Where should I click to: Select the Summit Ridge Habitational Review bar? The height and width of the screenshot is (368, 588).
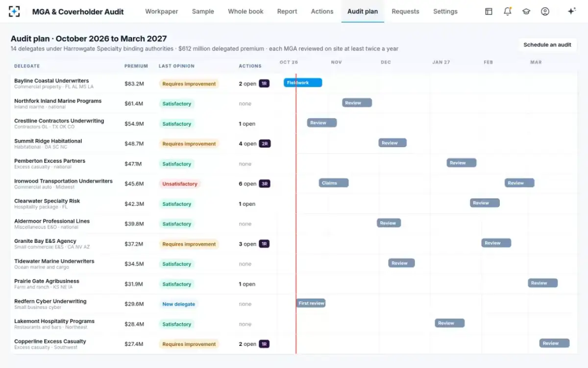pyautogui.click(x=392, y=143)
